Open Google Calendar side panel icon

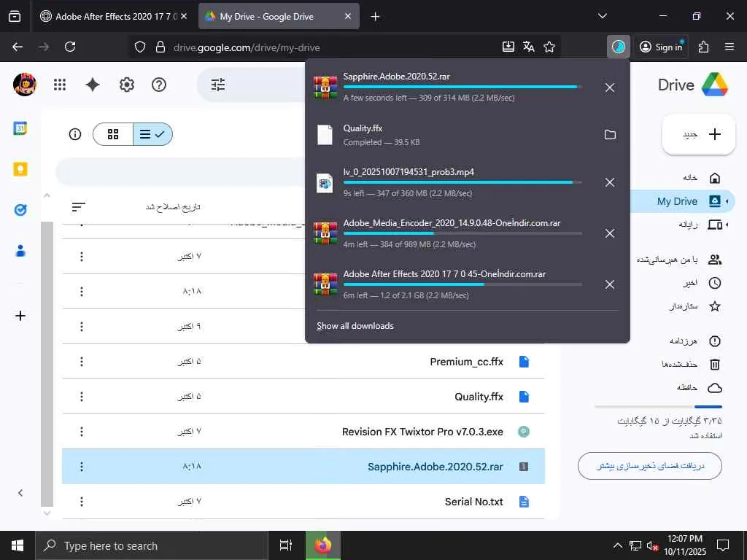(20, 128)
